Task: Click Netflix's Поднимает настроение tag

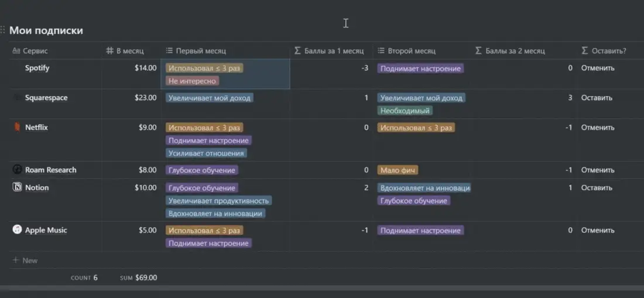Action: click(x=208, y=141)
